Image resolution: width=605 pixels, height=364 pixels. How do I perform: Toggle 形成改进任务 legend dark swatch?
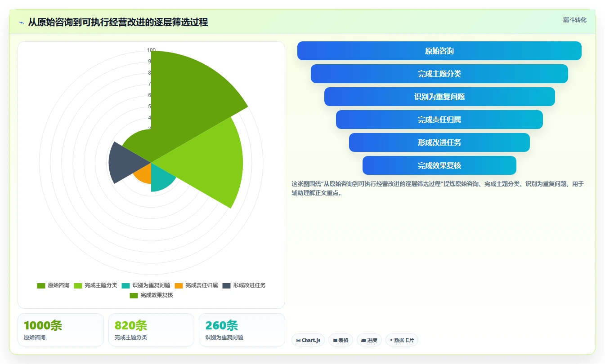click(227, 285)
